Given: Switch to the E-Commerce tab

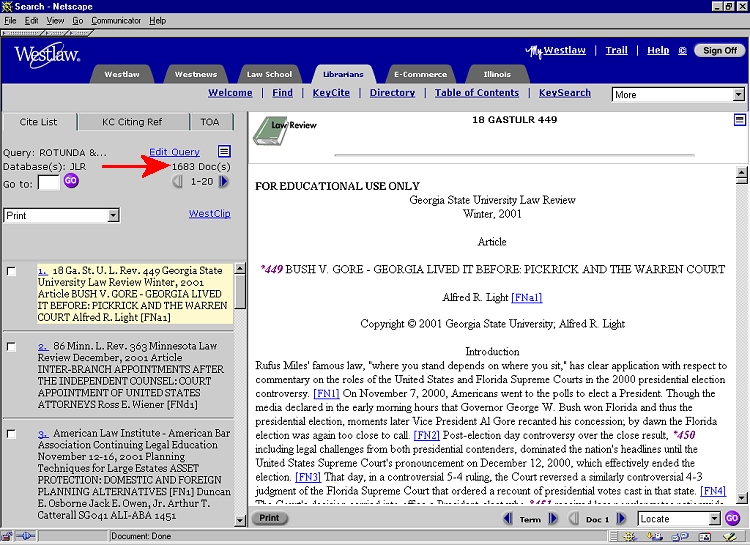Looking at the screenshot, I should coord(420,75).
